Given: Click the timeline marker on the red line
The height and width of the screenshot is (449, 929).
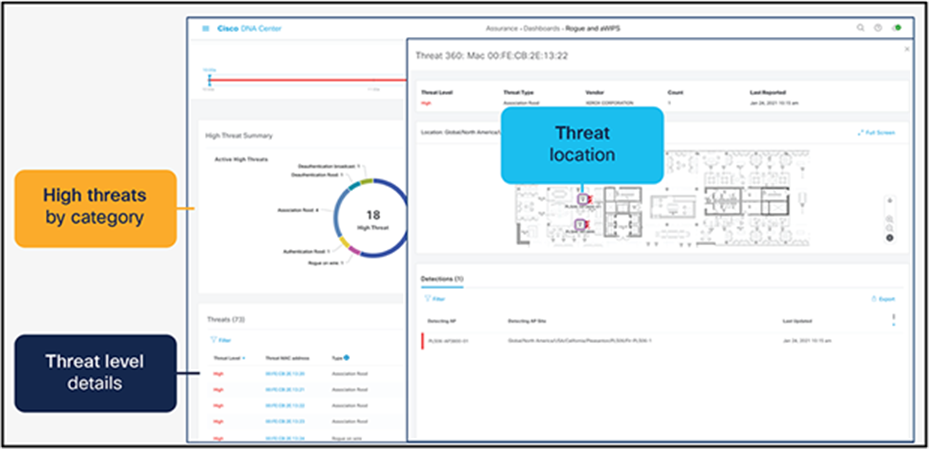Looking at the screenshot, I should [x=209, y=79].
